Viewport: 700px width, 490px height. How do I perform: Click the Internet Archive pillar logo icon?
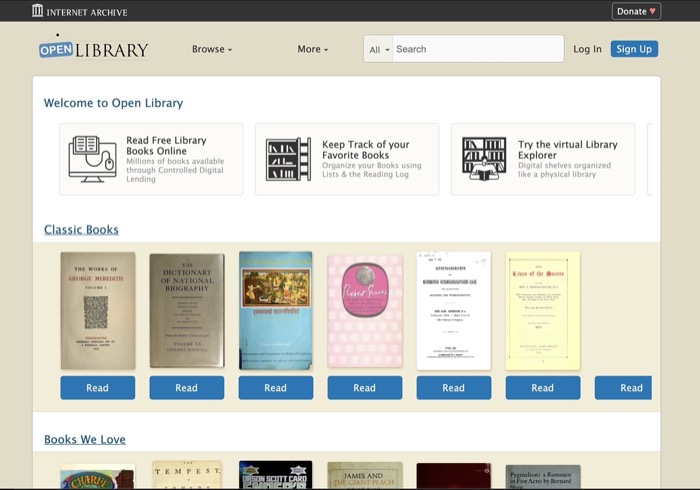[x=38, y=11]
